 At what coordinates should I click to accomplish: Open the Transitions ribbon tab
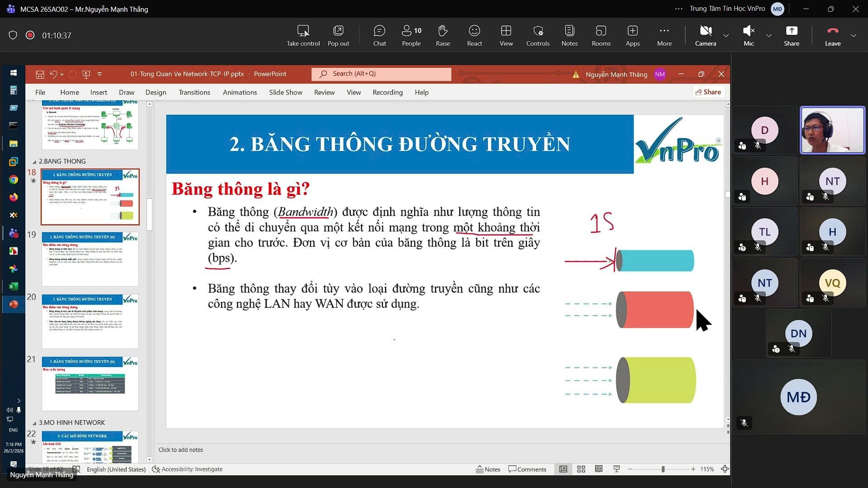[194, 92]
